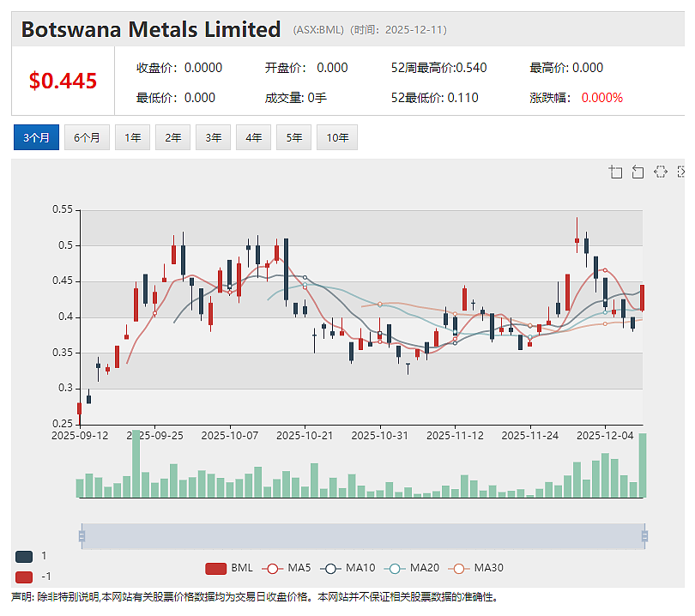The image size is (695, 616).
Task: Click the data zoom range bar
Action: tap(363, 536)
